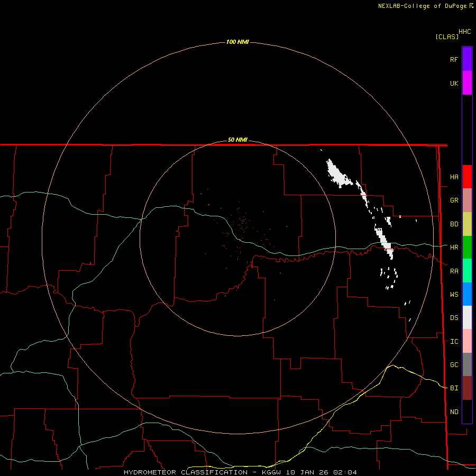Click the '10 JAN 26' date text
Image resolution: width=476 pixels, height=476 pixels.
pyautogui.click(x=307, y=472)
